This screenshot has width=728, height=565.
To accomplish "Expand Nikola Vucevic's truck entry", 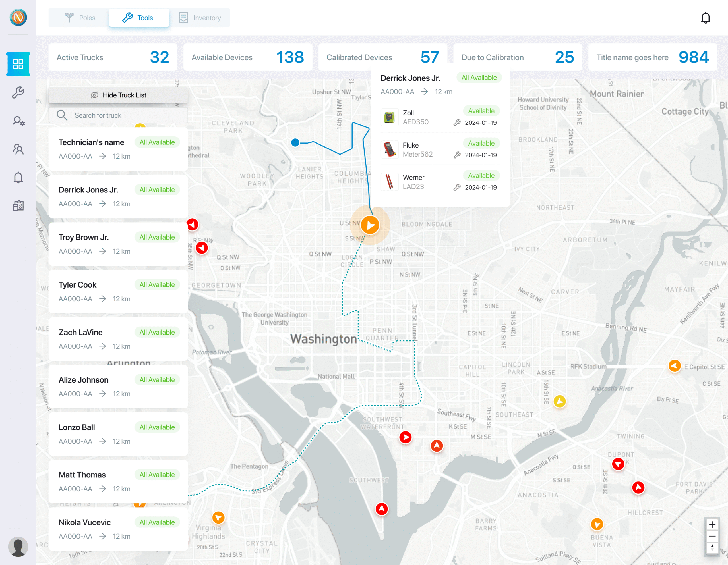I will pyautogui.click(x=118, y=529).
